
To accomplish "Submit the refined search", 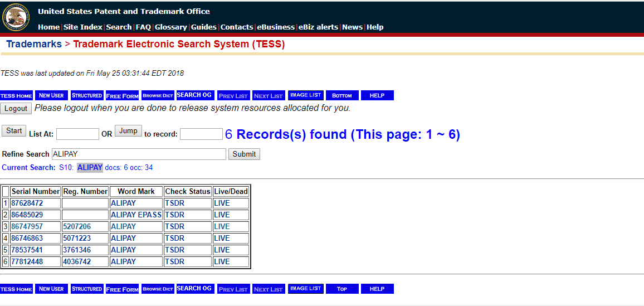I will [x=244, y=154].
